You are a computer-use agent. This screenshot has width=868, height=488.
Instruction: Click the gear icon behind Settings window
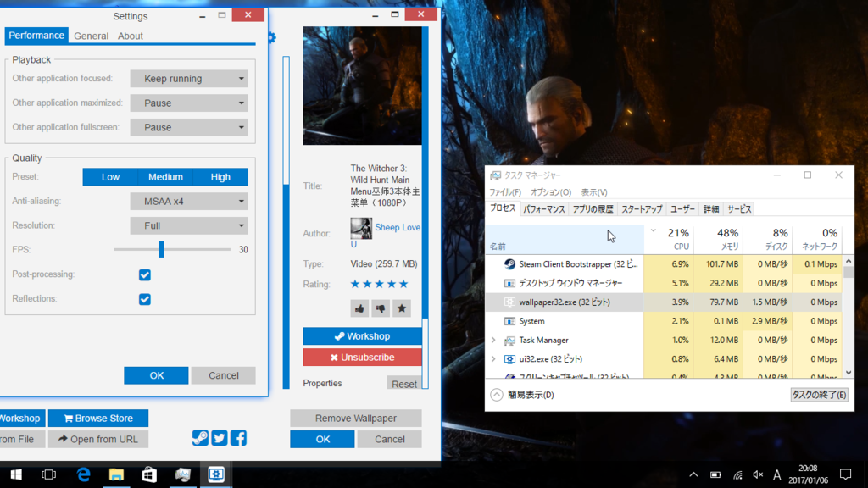pyautogui.click(x=272, y=37)
